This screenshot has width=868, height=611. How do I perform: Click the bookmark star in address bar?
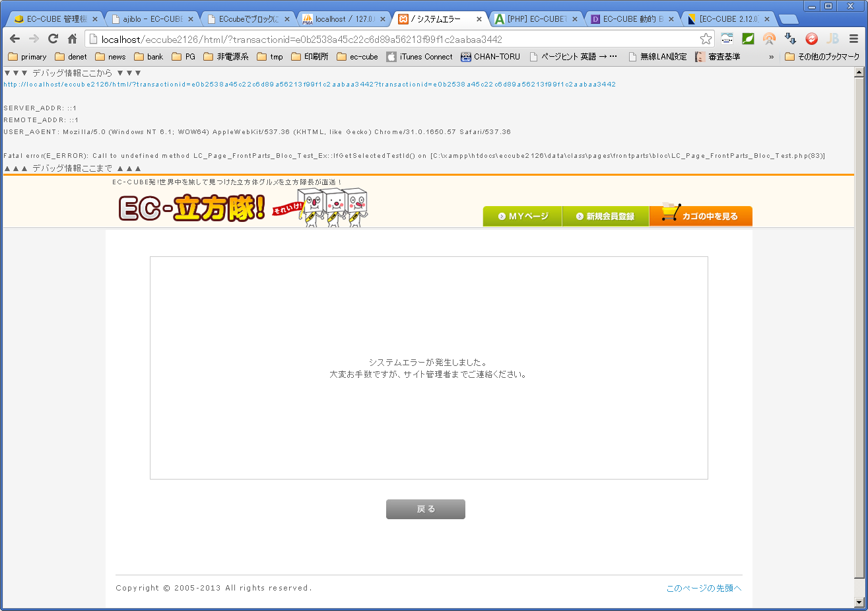(706, 39)
